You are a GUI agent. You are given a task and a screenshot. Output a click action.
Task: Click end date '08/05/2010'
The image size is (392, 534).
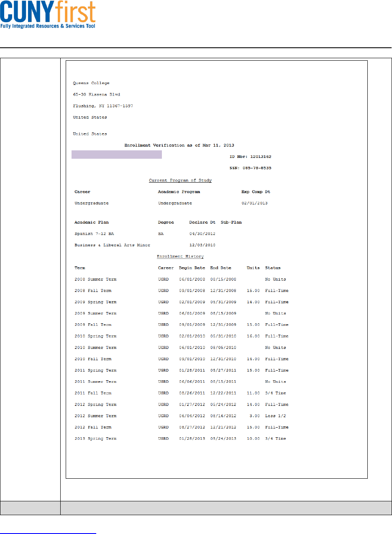223,348
